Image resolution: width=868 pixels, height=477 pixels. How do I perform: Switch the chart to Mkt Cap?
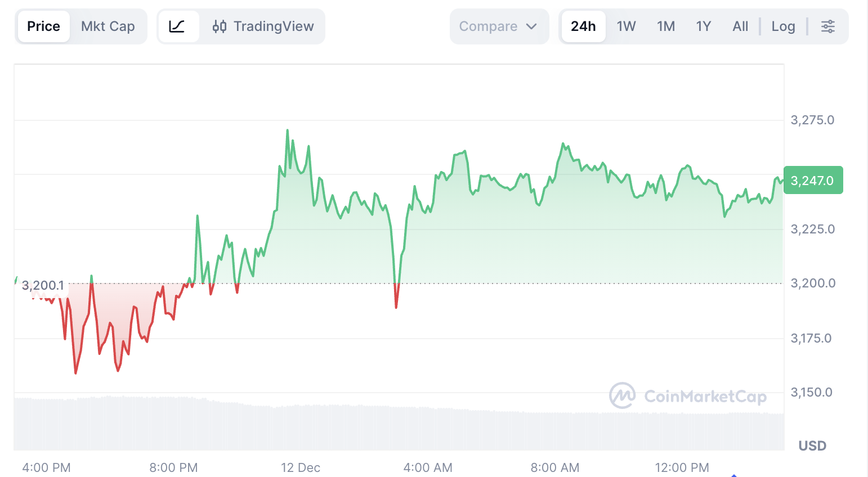[x=108, y=26]
